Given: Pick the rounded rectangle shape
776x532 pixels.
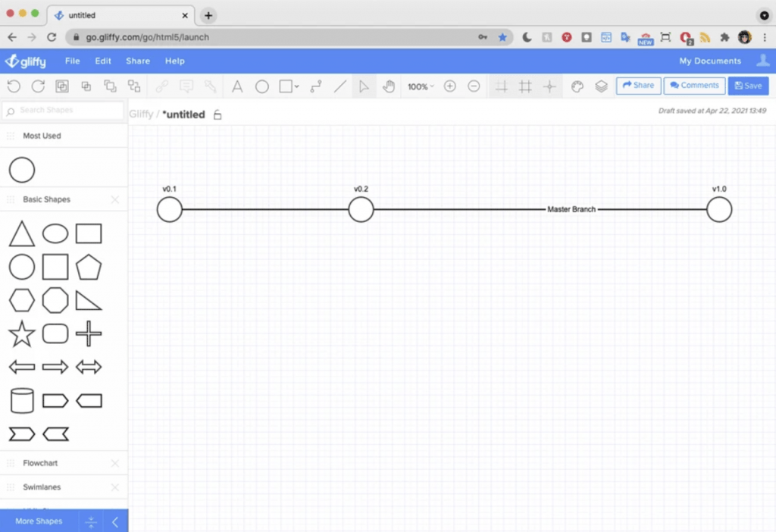Looking at the screenshot, I should tap(55, 333).
